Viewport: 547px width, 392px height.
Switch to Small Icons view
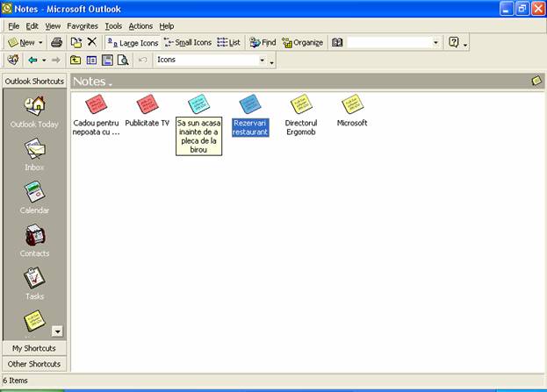click(187, 42)
